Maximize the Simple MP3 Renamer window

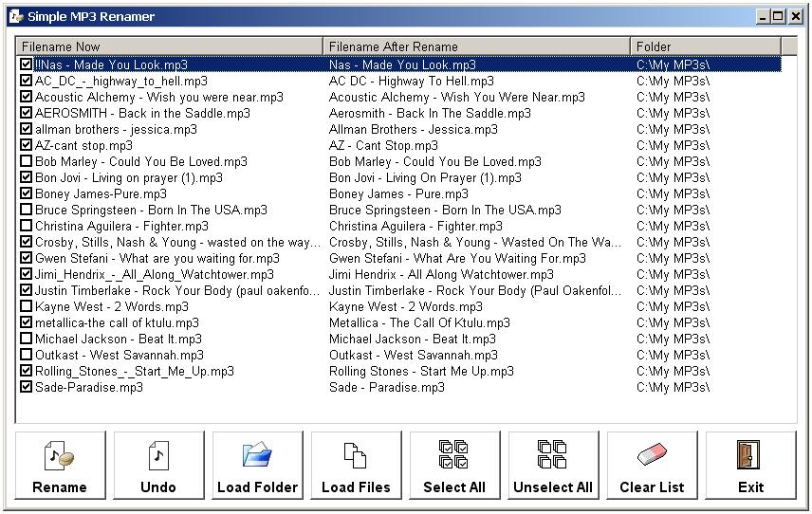(778, 16)
